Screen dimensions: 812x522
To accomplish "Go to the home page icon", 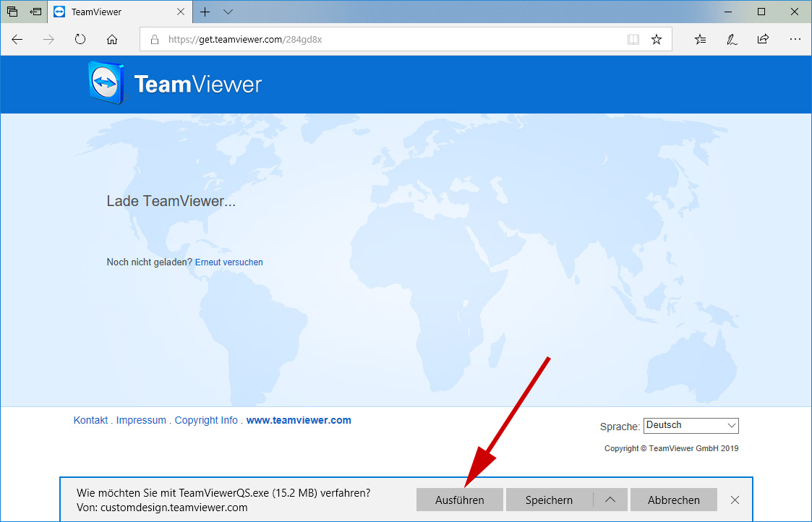I will pyautogui.click(x=112, y=39).
